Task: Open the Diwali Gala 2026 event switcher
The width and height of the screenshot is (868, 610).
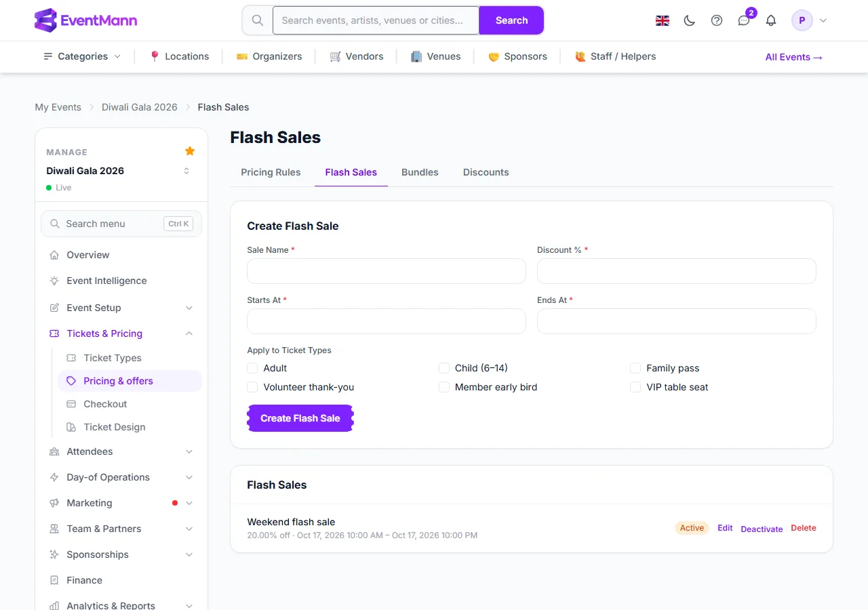Action: pos(186,171)
